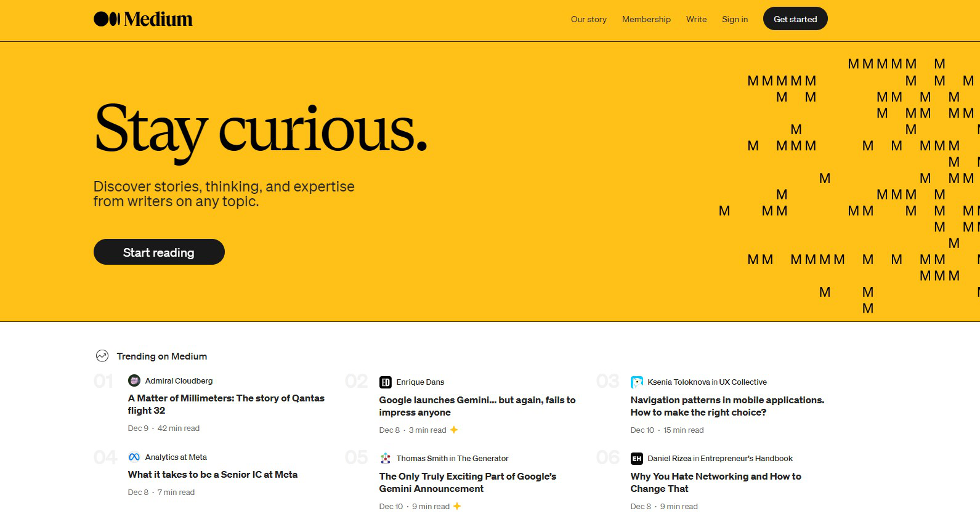Click the trending arrow icon
Image resolution: width=980 pixels, height=527 pixels.
(x=102, y=356)
